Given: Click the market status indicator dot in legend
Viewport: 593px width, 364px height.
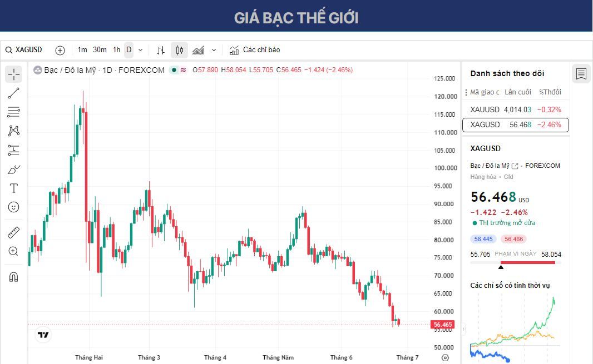Looking at the screenshot, I should pos(174,70).
